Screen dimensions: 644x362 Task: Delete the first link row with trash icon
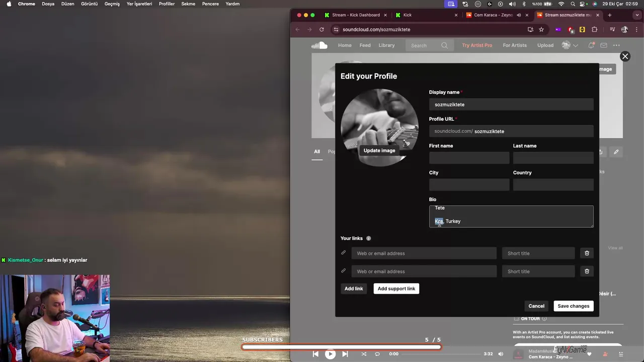tap(587, 253)
